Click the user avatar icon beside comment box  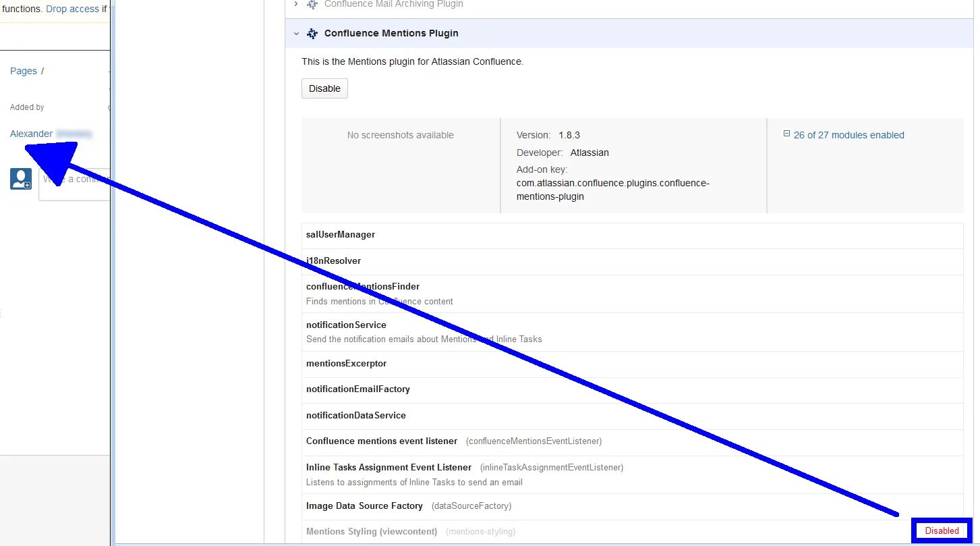21,179
